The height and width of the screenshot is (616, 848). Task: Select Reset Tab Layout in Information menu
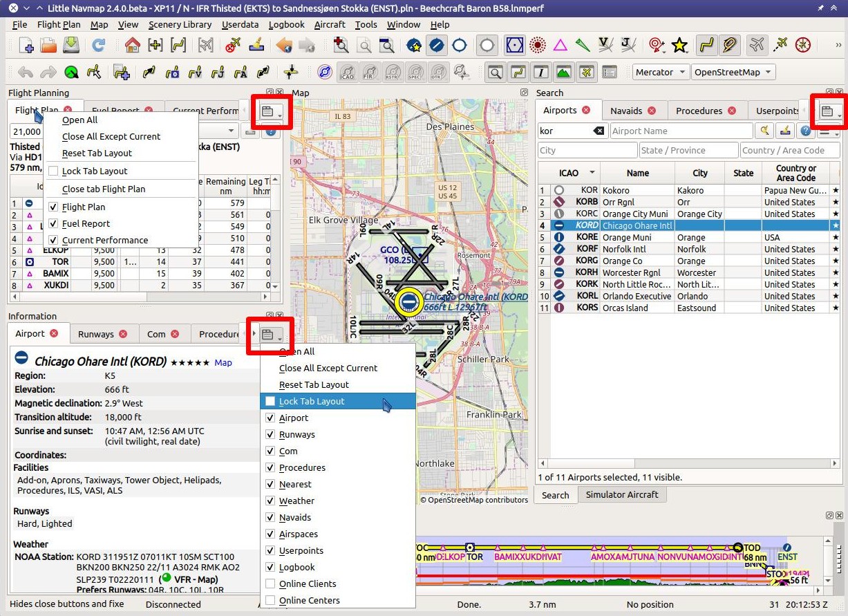(x=314, y=384)
